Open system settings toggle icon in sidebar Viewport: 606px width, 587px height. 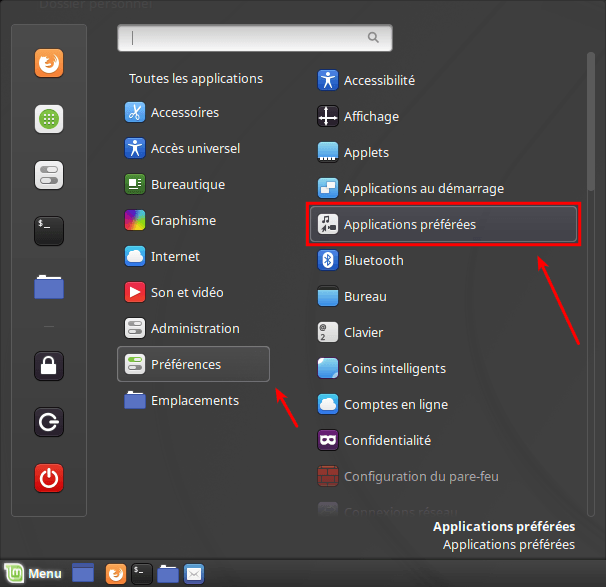pos(49,175)
